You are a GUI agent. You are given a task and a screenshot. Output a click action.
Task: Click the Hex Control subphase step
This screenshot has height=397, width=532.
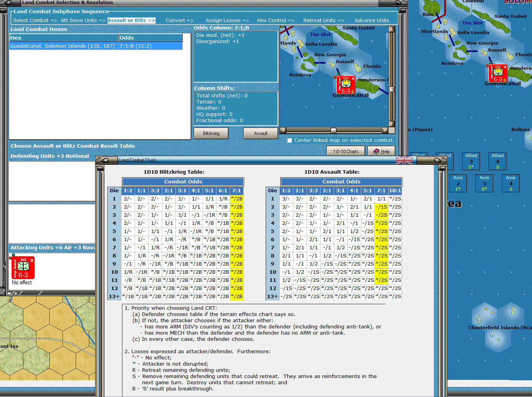click(x=276, y=21)
